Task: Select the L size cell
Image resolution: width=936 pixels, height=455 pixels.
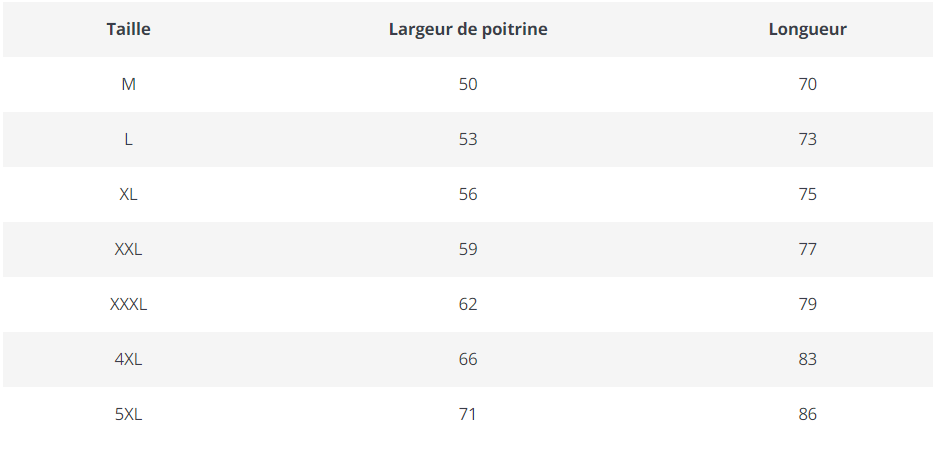Action: (128, 139)
